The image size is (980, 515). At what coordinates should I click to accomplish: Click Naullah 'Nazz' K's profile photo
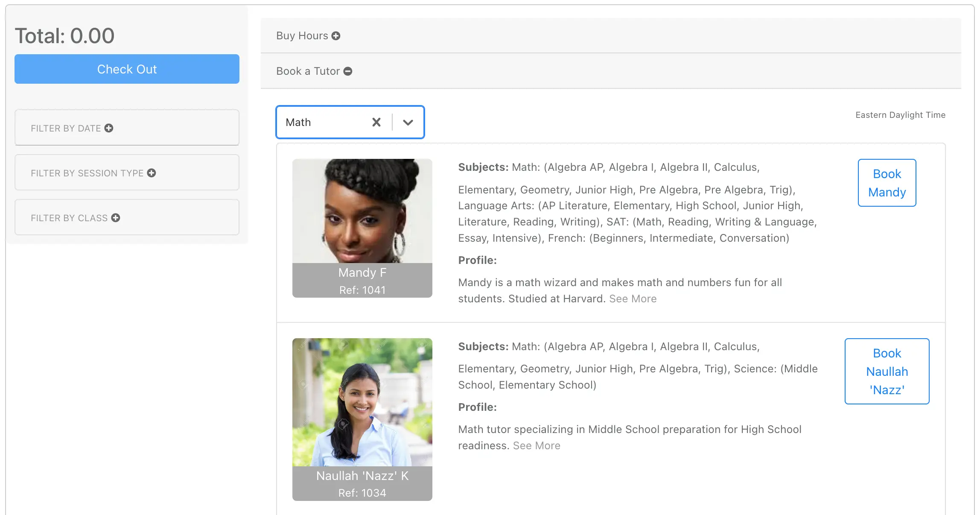pos(362,402)
